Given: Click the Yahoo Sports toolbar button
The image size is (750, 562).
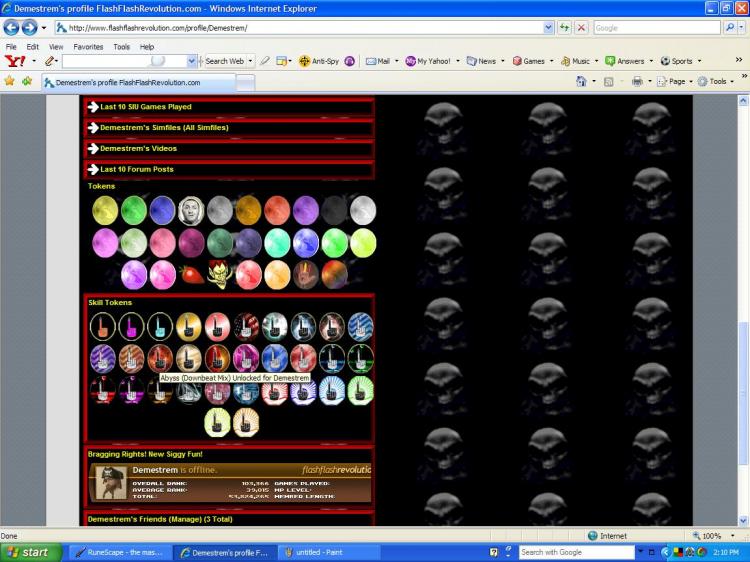Looking at the screenshot, I should 676,61.
